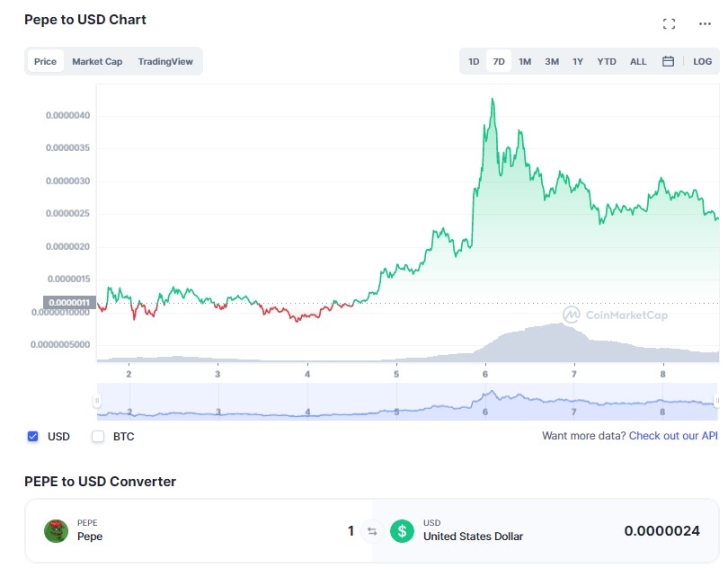
Task: Click the 0.0000040 axis value
Action: pyautogui.click(x=67, y=115)
